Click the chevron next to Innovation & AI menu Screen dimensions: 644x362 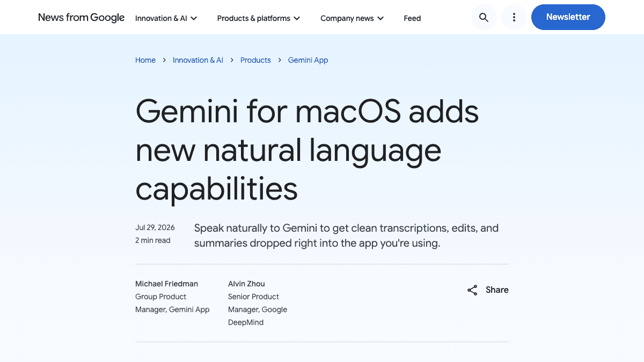[194, 18]
